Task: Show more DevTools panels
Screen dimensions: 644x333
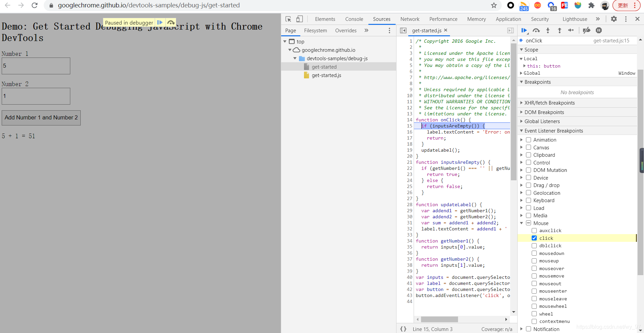Action: click(x=598, y=19)
